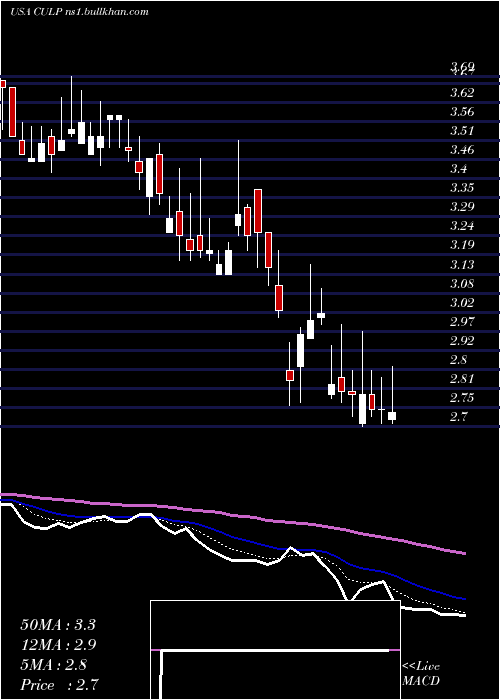Click the 5MA : 2.8 readout
The width and height of the screenshot is (500, 700).
coord(54,665)
